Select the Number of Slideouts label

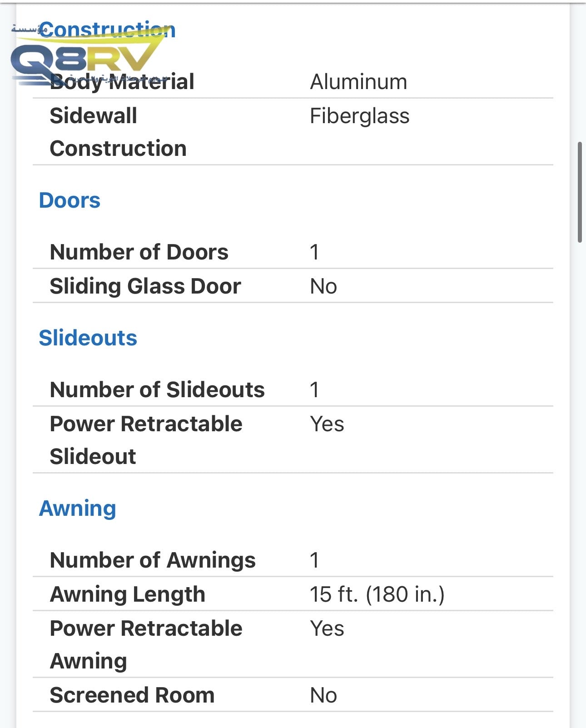pos(157,390)
